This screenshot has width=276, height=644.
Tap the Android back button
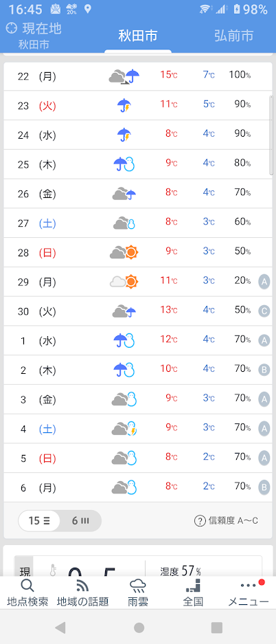[x=60, y=627]
